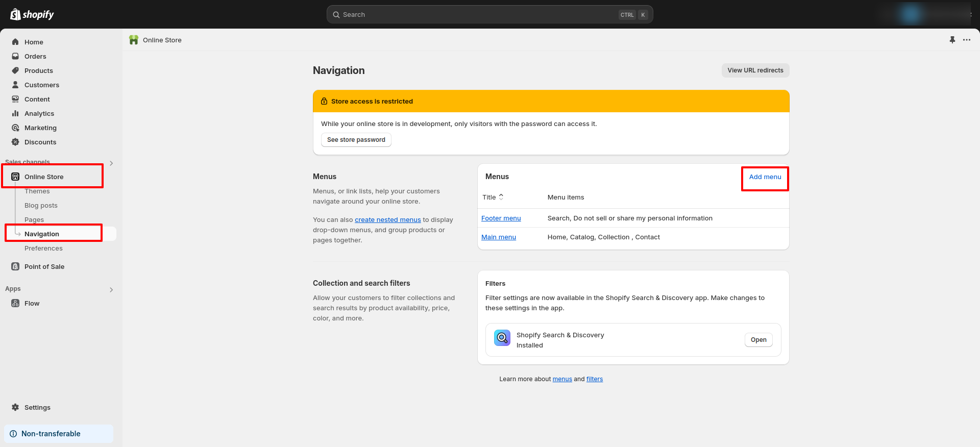The width and height of the screenshot is (980, 447).
Task: Open Pages under Online Store
Action: point(34,219)
